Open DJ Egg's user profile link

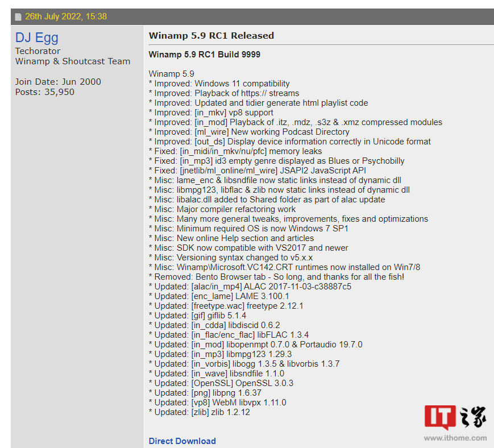click(37, 38)
